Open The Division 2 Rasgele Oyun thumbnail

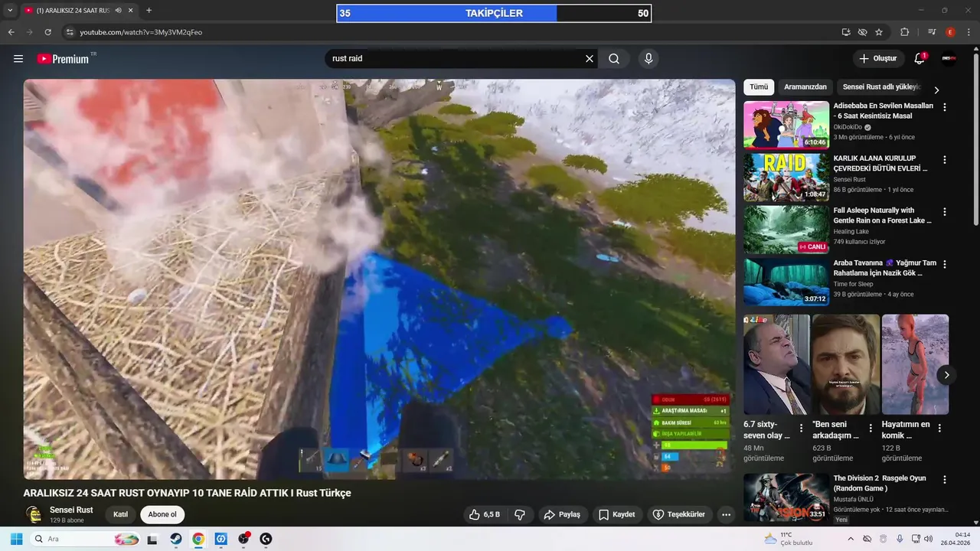click(786, 497)
